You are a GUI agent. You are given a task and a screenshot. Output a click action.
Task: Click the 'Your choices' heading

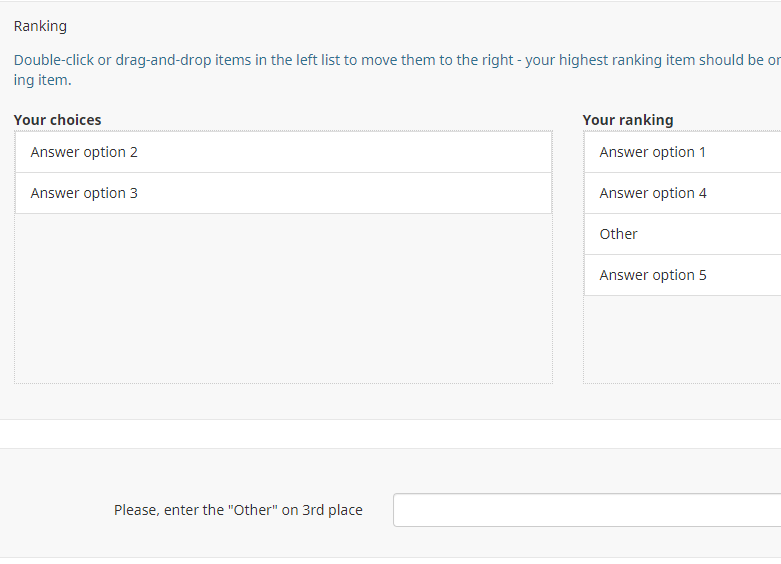click(x=57, y=120)
